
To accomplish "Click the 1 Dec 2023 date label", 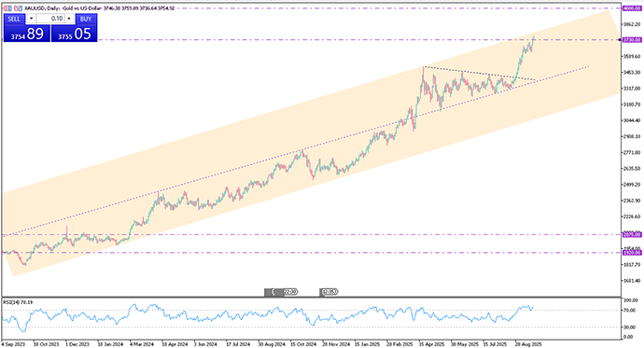I will coord(77,344).
